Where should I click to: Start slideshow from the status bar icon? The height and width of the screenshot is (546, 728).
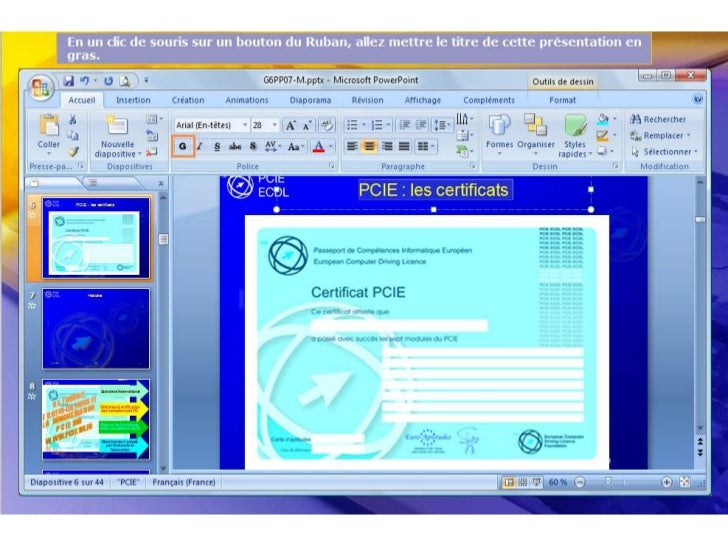click(537, 482)
